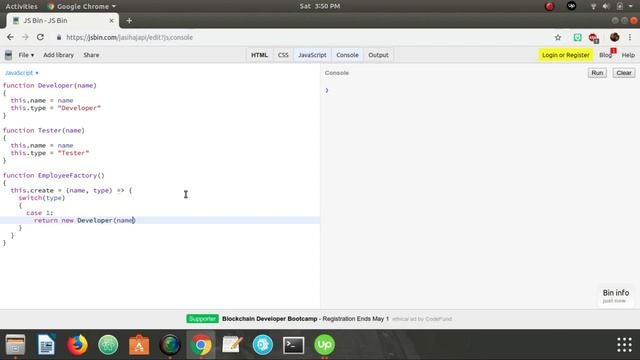Toggle the JavaScript panel
The width and height of the screenshot is (640, 360).
coord(312,55)
